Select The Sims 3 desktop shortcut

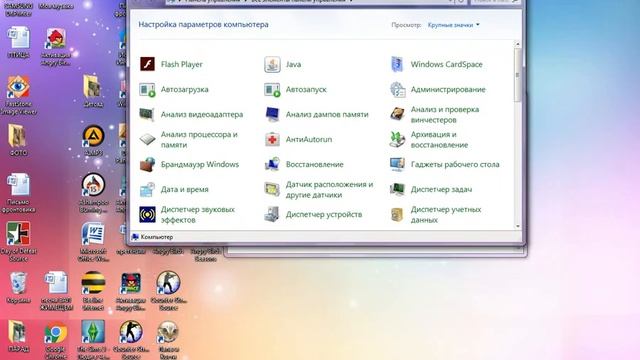[93, 340]
